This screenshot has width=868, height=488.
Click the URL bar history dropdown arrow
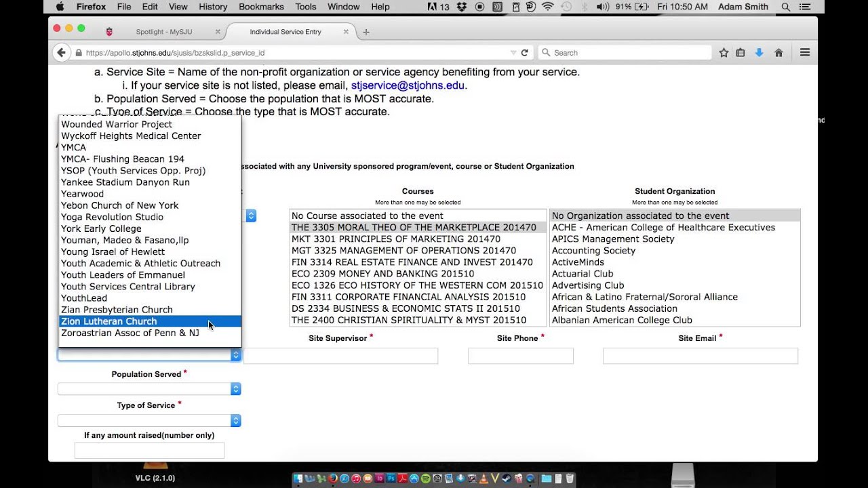click(513, 52)
